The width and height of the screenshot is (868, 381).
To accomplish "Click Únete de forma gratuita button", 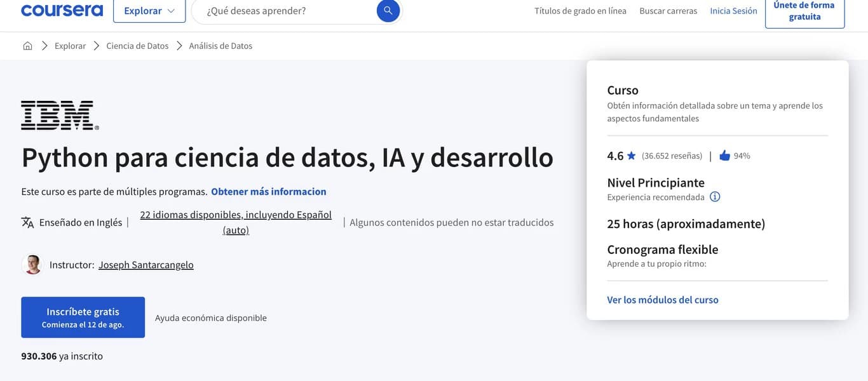I will (804, 11).
